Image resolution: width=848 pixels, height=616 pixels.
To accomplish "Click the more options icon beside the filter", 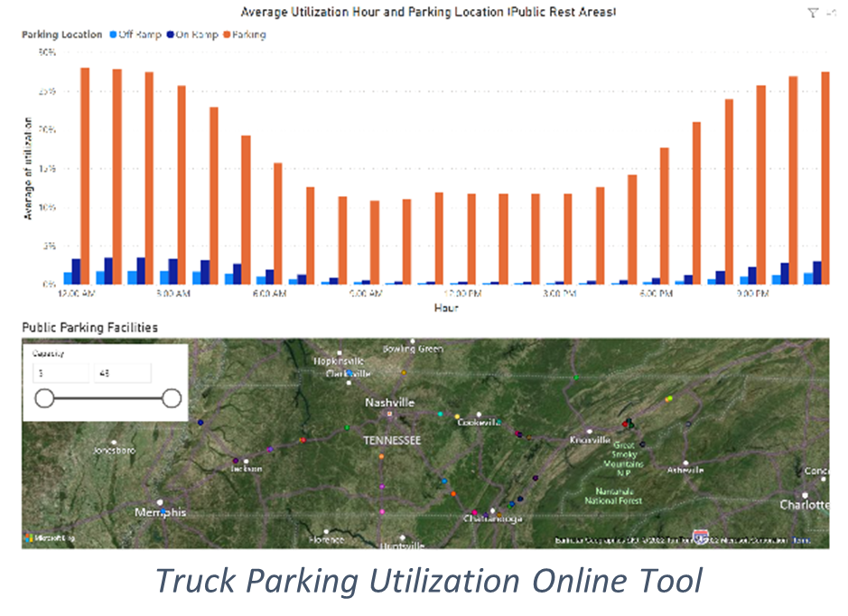I will (x=831, y=14).
